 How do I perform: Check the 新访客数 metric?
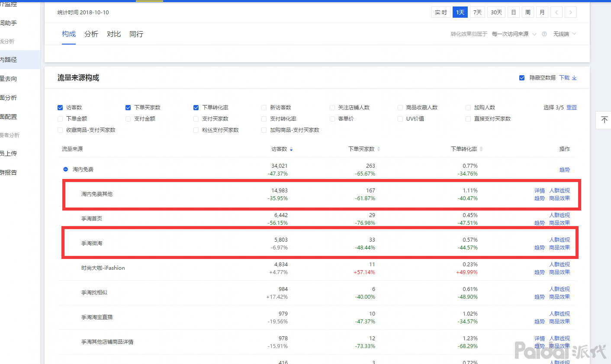click(x=264, y=108)
